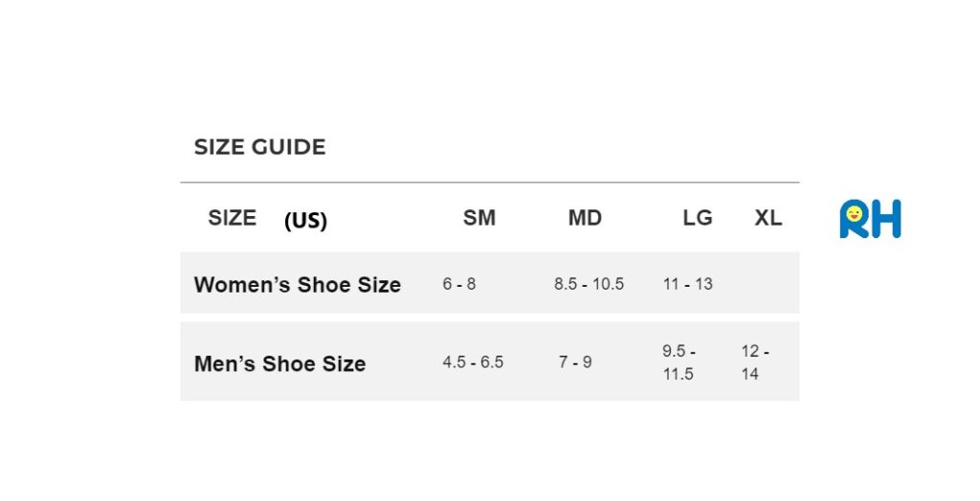Image resolution: width=980 pixels, height=501 pixels.
Task: Click the empty women's XL cell
Action: point(766,284)
